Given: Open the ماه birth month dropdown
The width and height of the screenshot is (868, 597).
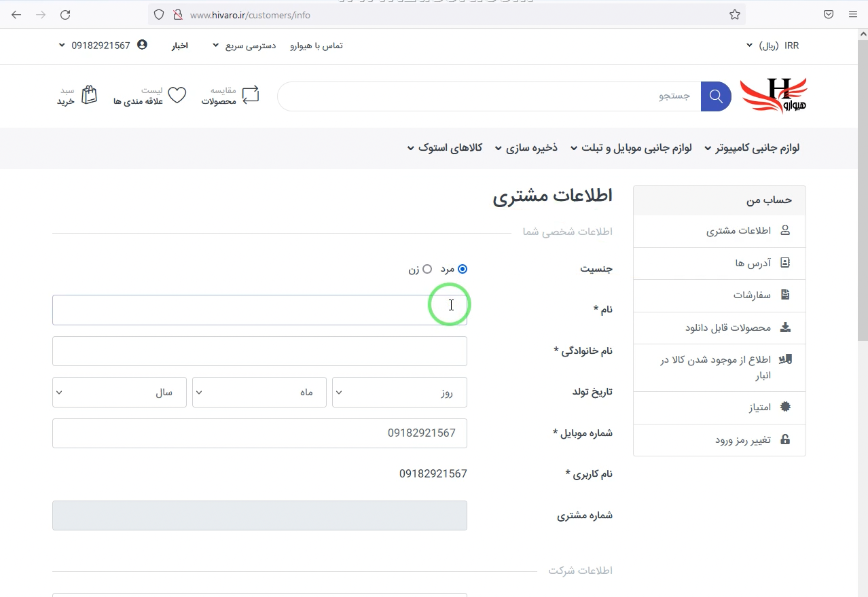Looking at the screenshot, I should coord(259,393).
